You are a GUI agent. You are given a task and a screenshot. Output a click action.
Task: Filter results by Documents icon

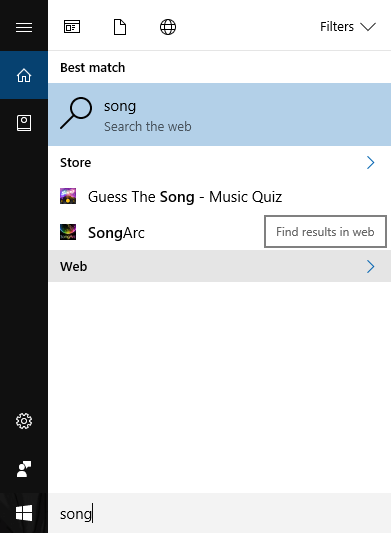click(x=120, y=27)
